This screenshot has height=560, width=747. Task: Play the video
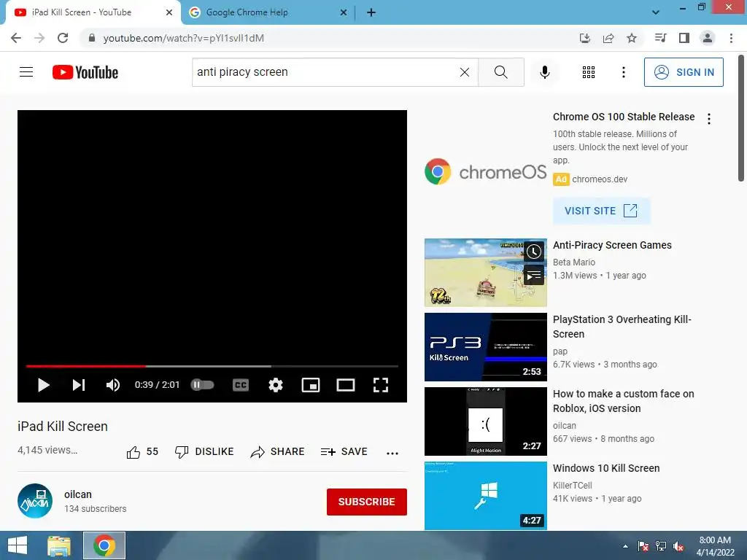coord(43,385)
